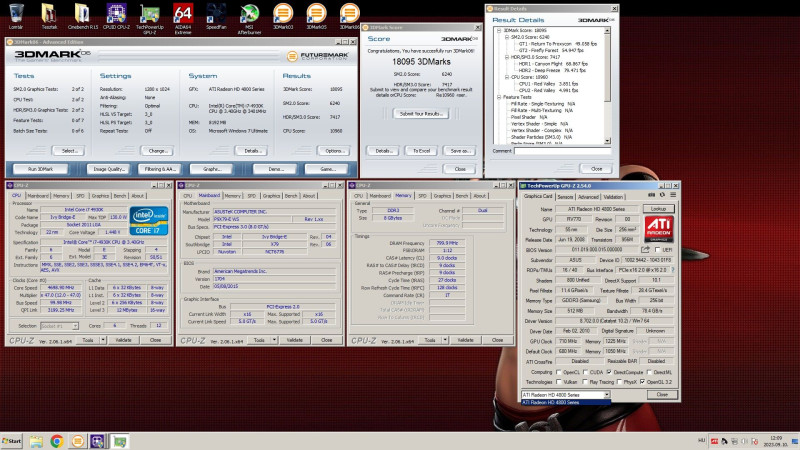The image size is (800, 450).
Task: Switch to the Sensors tab in GPU-Z
Action: 565,197
